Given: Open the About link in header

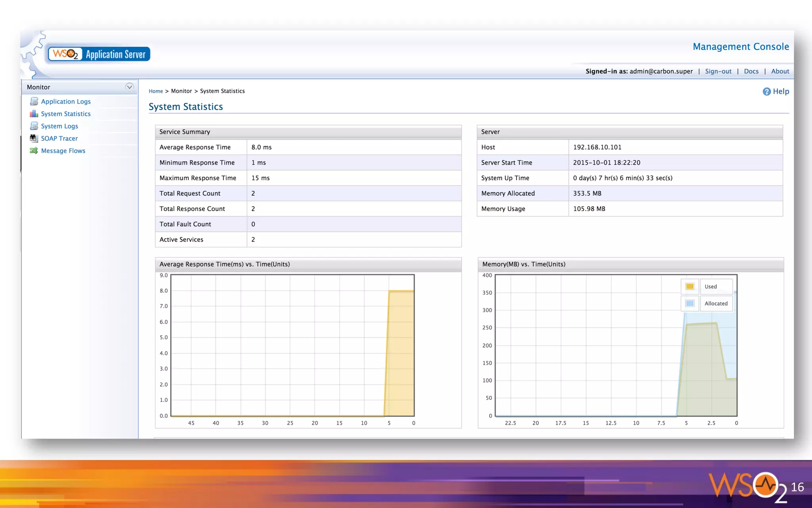Looking at the screenshot, I should 780,71.
